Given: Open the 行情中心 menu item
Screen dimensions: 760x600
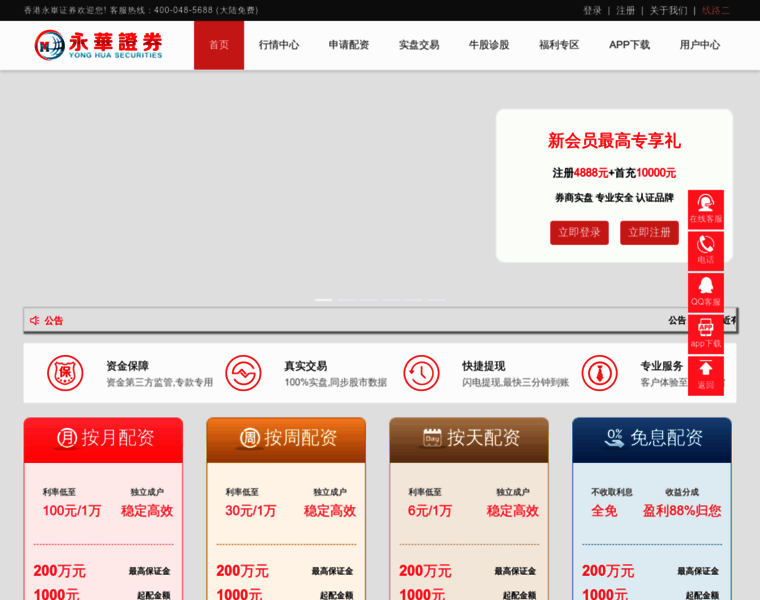Looking at the screenshot, I should (279, 45).
